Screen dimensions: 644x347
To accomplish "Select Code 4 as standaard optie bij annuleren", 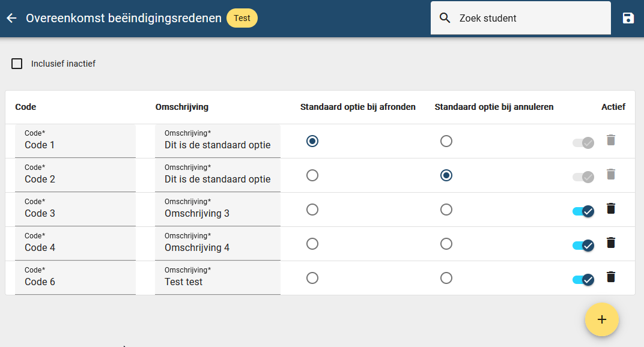I will pos(446,244).
